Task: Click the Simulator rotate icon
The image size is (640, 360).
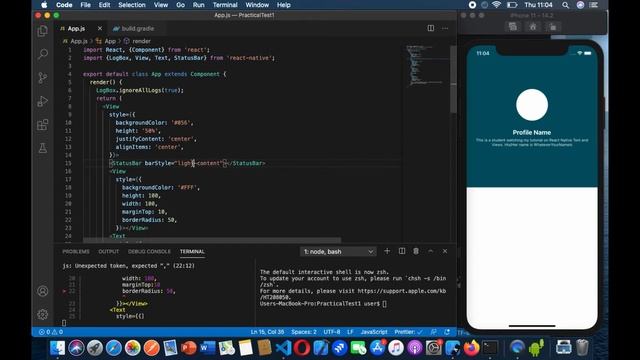Action: click(552, 27)
